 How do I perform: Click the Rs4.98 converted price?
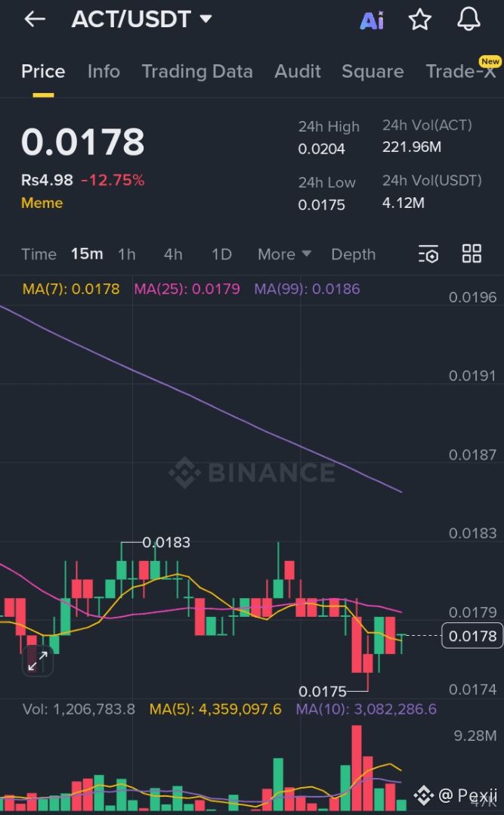pos(47,181)
